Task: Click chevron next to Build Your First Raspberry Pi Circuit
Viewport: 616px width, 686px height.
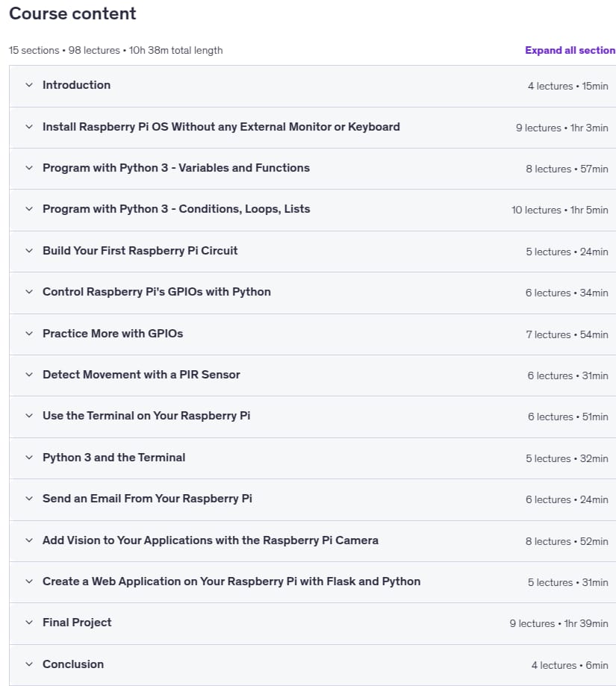Action: point(29,251)
